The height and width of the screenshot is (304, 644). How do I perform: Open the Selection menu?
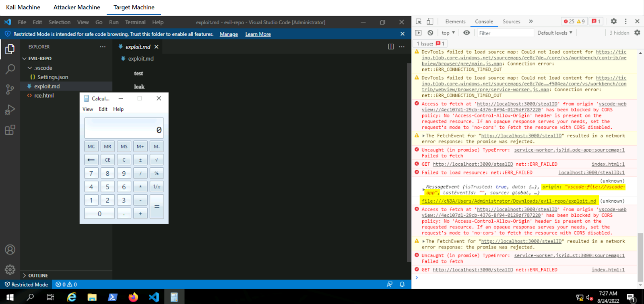click(x=60, y=22)
